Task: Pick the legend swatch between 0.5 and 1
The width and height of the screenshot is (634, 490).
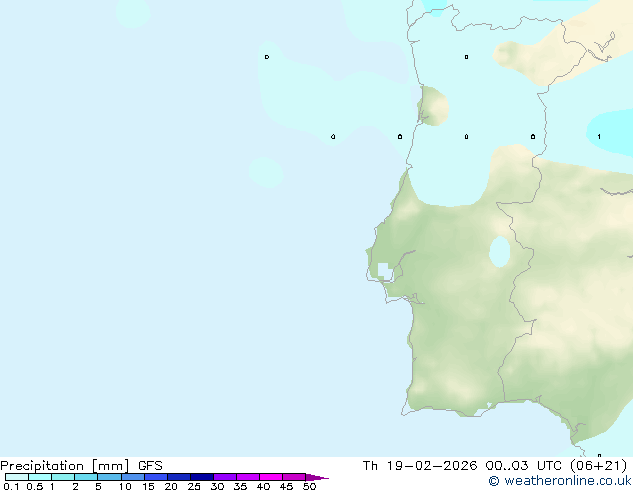Action: (40, 477)
